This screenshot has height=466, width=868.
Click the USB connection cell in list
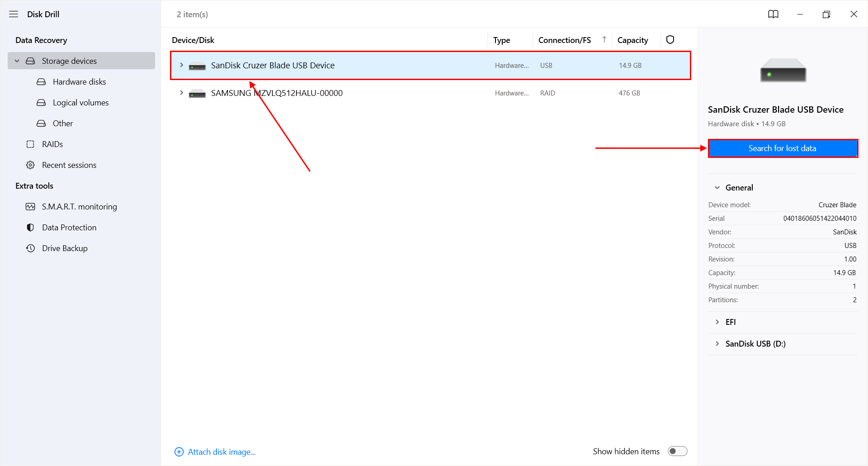click(546, 66)
